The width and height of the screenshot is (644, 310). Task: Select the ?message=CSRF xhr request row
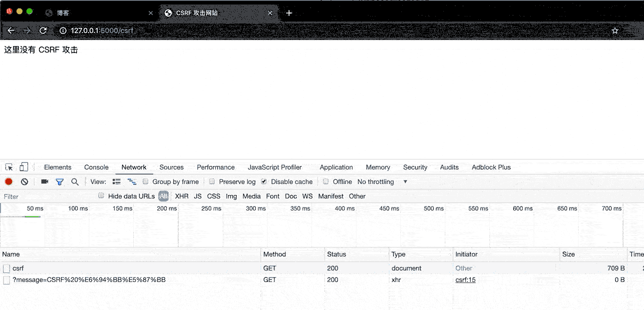(x=322, y=279)
